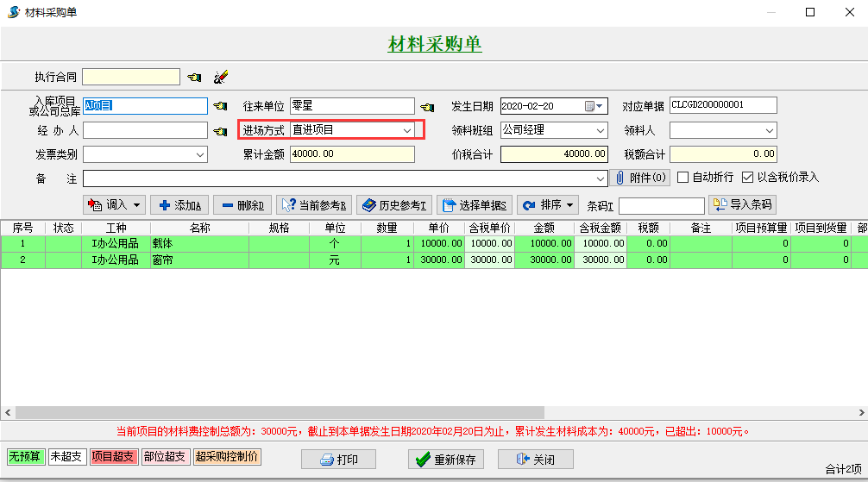Image resolution: width=868 pixels, height=482 pixels.
Task: Open the 领料班组 dropdown list
Action: (x=601, y=131)
